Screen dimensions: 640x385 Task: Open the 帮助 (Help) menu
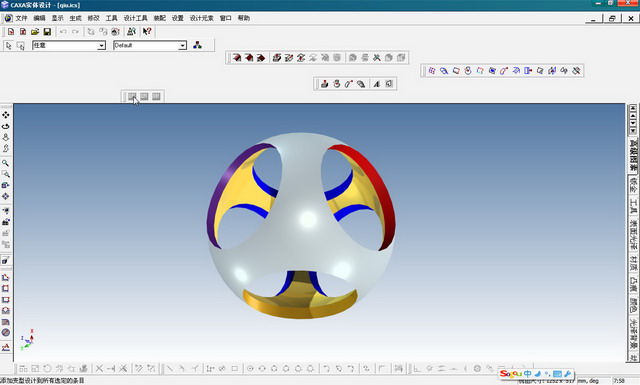[244, 18]
